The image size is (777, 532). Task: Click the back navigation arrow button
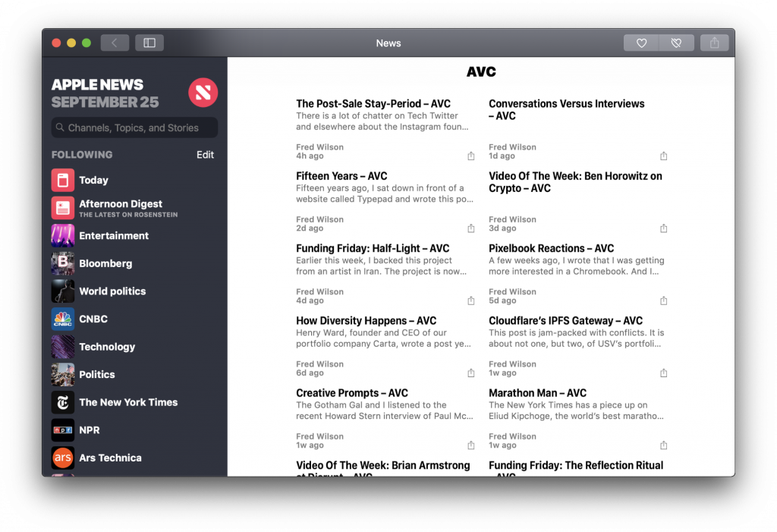pos(115,43)
